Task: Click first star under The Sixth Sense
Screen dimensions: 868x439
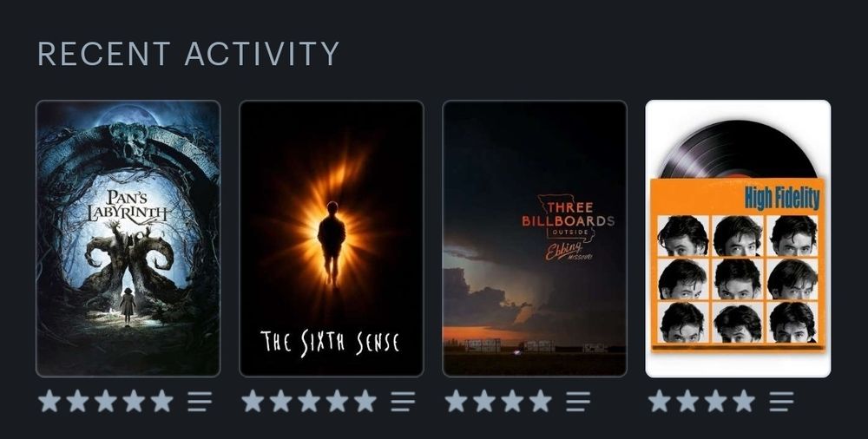Action: coord(253,401)
